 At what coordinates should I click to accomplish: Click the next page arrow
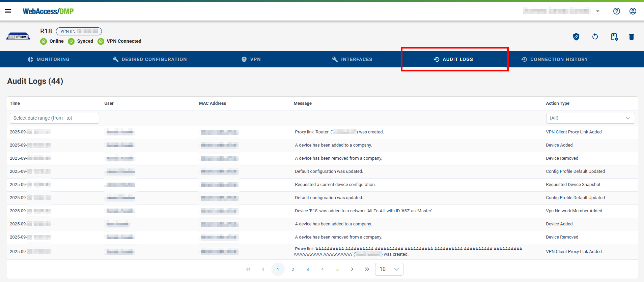[352, 269]
